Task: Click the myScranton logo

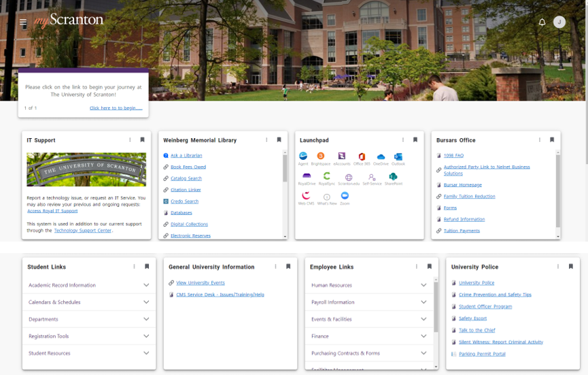Action: click(x=69, y=20)
